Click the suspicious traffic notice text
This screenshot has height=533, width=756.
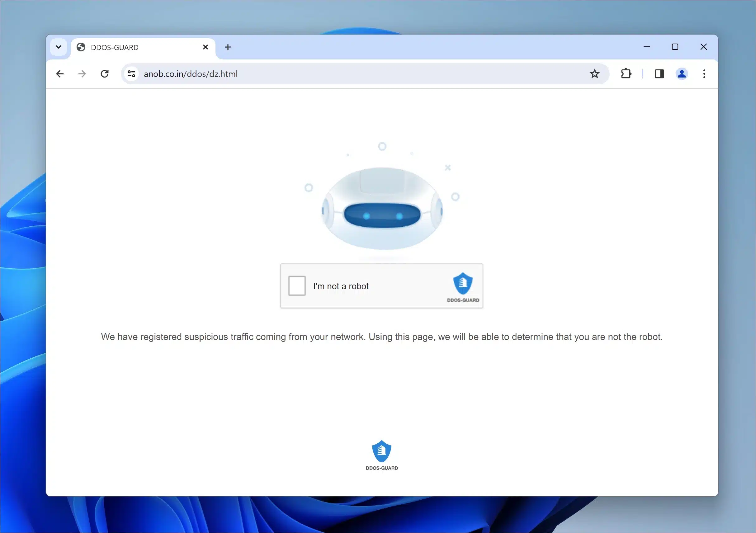tap(382, 337)
